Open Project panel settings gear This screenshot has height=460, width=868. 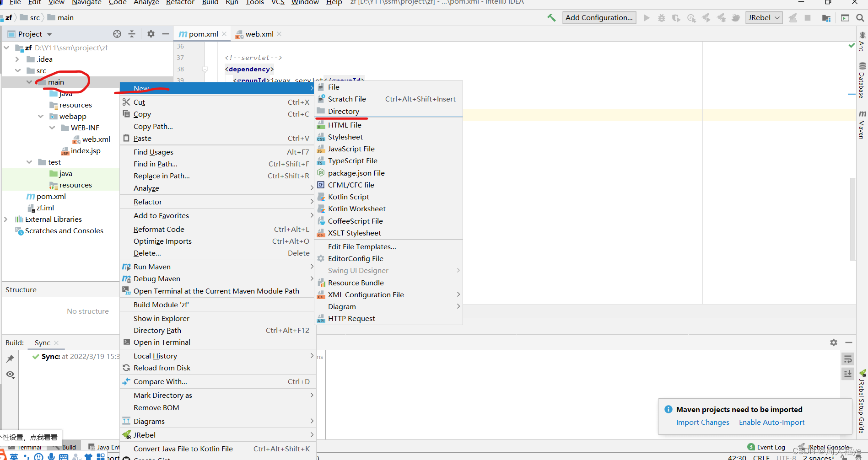(x=151, y=34)
